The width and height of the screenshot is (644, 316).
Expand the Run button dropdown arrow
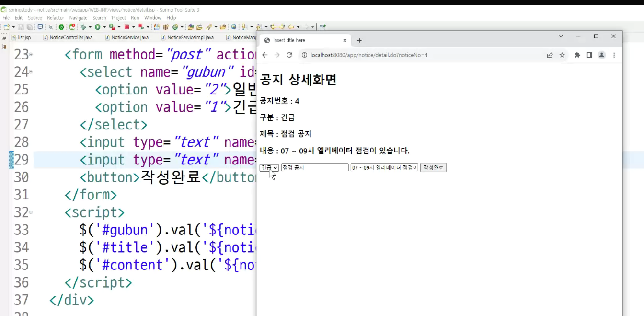[x=104, y=27]
